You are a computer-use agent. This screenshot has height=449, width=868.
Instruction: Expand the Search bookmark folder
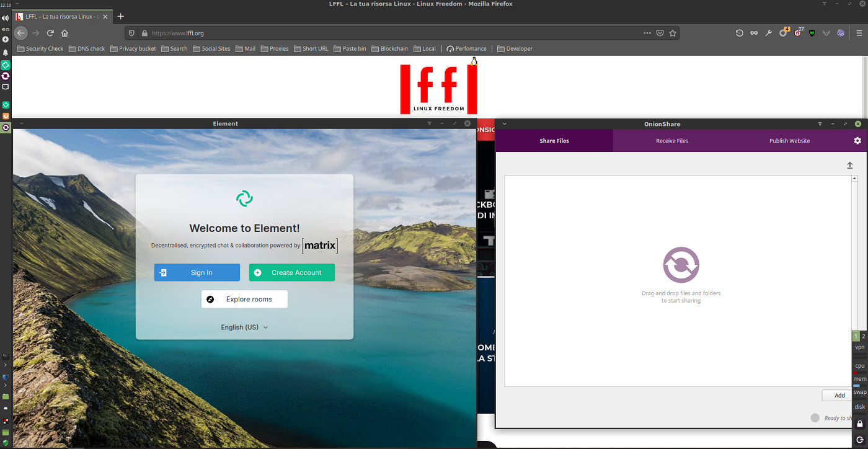(174, 48)
